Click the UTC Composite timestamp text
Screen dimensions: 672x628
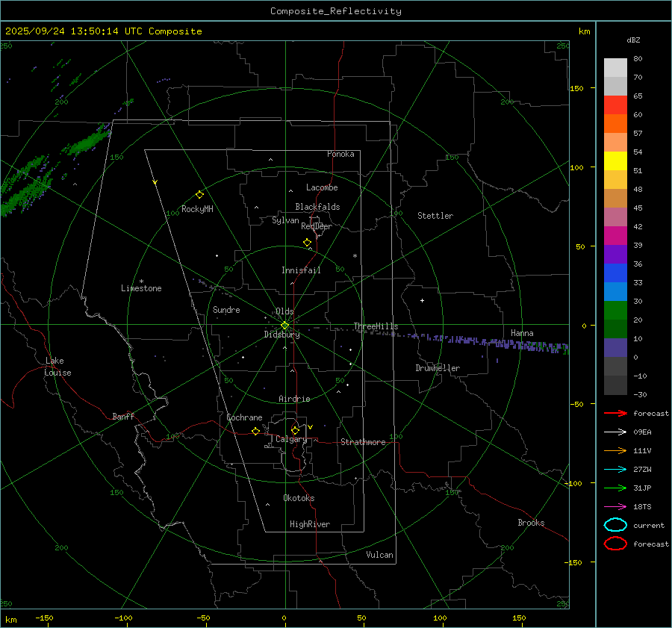click(x=103, y=31)
